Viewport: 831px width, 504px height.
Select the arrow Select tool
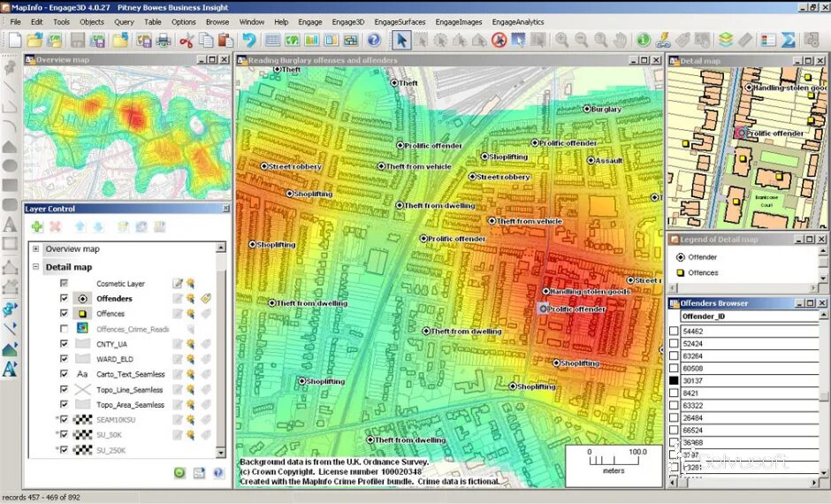(401, 41)
